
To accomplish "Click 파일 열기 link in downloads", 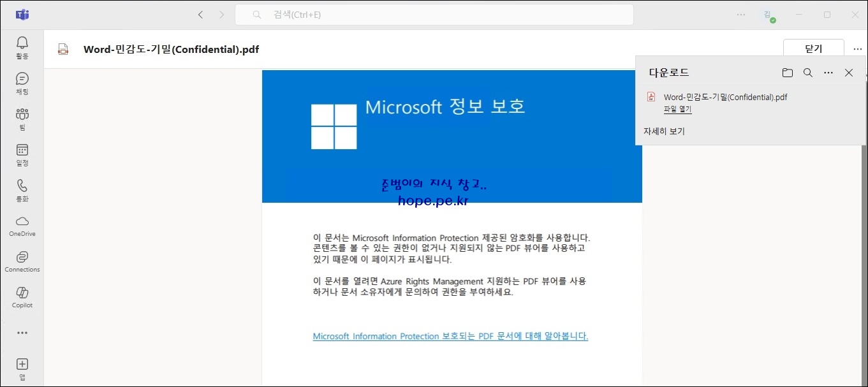I will tap(677, 109).
